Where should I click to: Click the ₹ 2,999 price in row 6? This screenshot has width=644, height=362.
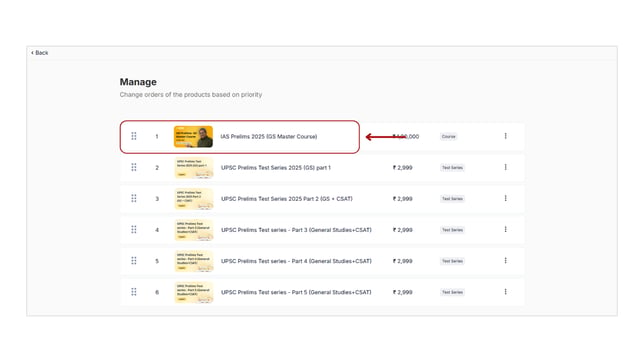(402, 292)
